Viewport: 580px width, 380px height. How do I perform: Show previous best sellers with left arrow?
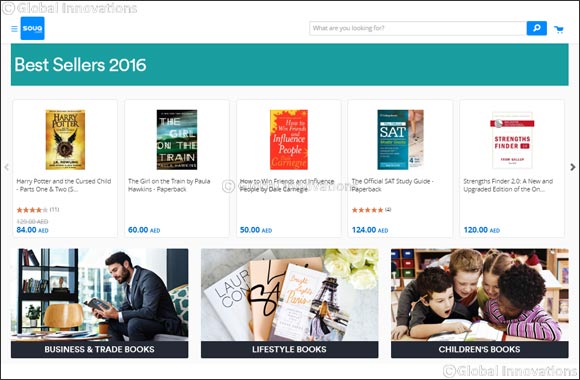click(6, 167)
